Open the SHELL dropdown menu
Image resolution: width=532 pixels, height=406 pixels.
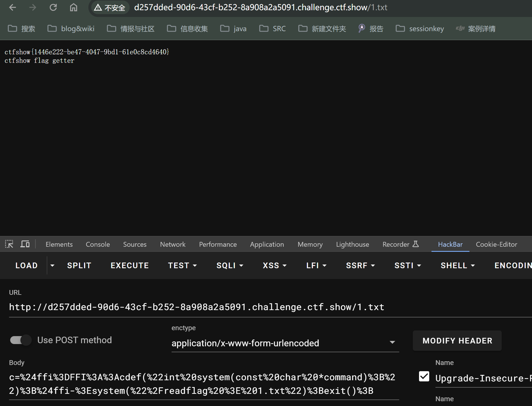[x=458, y=265]
